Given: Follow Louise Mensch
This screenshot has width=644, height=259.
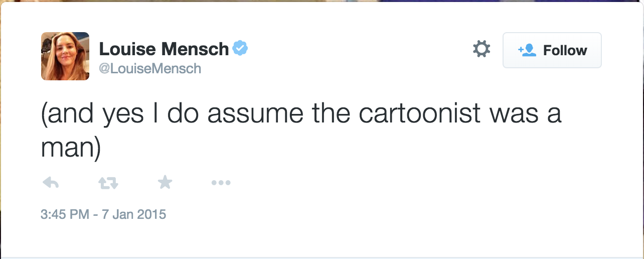Looking at the screenshot, I should tap(552, 50).
